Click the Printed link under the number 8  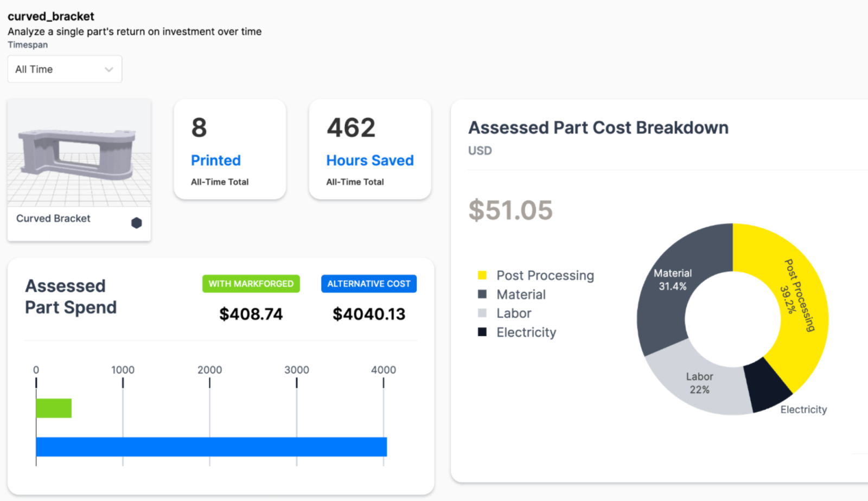coord(215,160)
